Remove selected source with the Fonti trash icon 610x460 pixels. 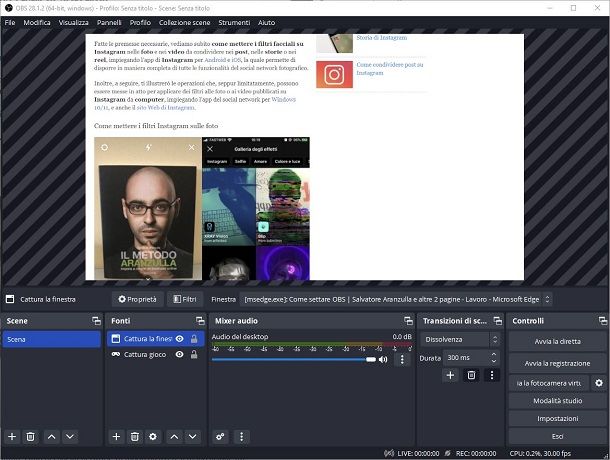tap(135, 437)
